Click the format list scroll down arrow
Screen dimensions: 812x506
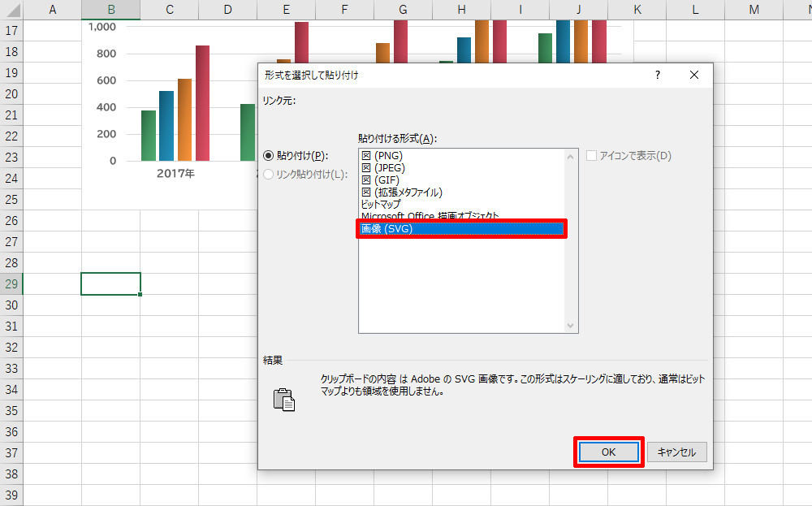coord(570,326)
